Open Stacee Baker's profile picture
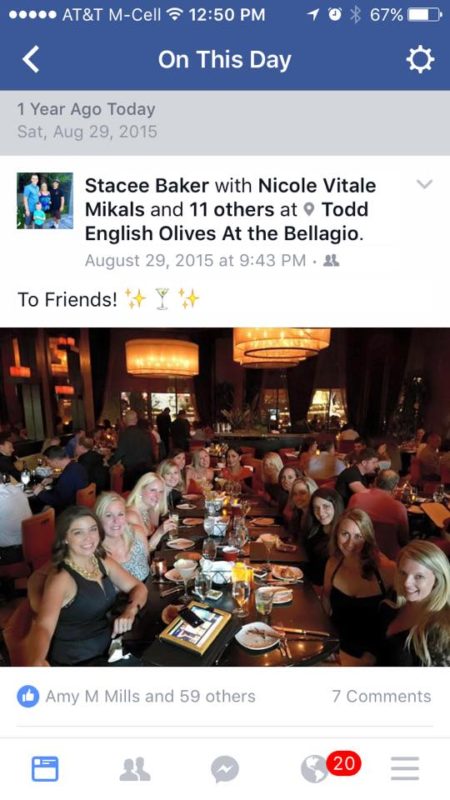The height and width of the screenshot is (800, 450). [45, 201]
